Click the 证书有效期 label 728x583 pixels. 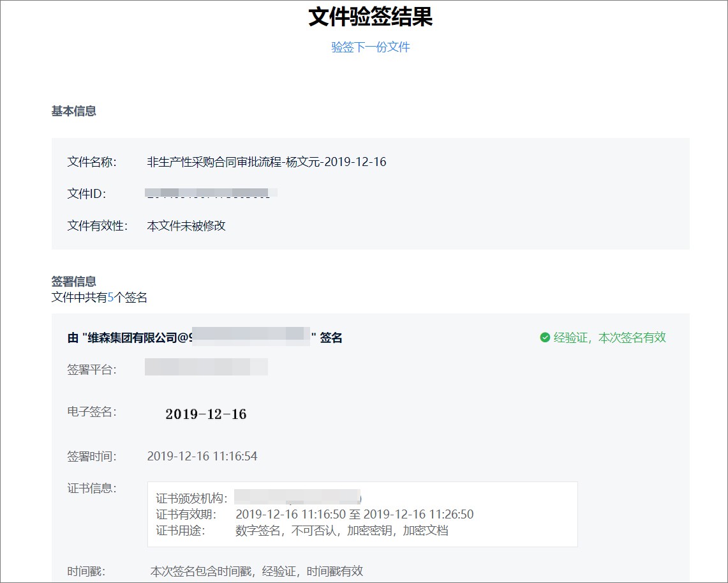coord(186,514)
